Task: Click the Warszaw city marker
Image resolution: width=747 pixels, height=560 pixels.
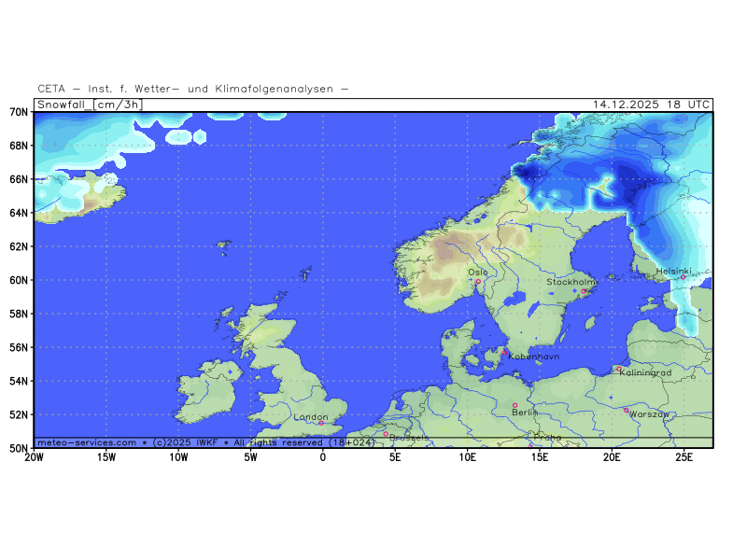Action: [x=626, y=410]
